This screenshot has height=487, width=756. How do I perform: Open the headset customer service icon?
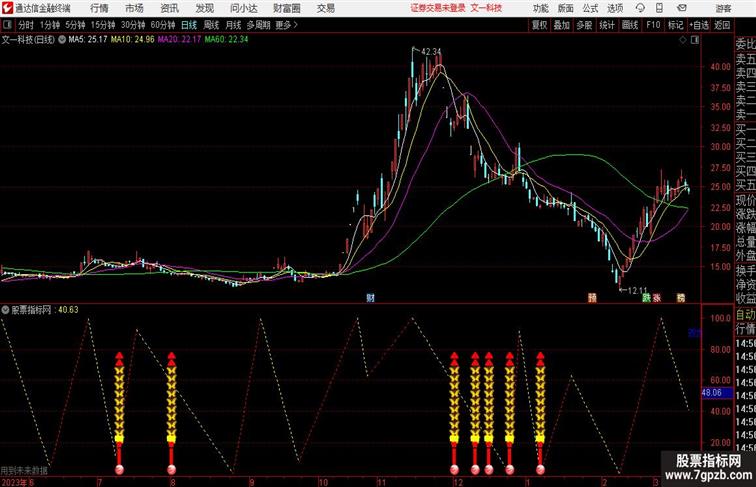(640, 8)
